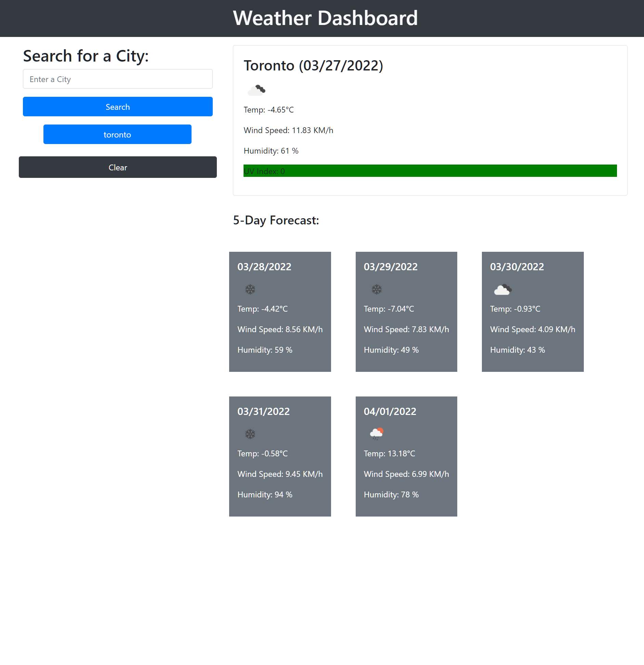Screen dimensions: 644x665
Task: Click the snowflake icon on 03/28/2022 card
Action: pyautogui.click(x=250, y=289)
